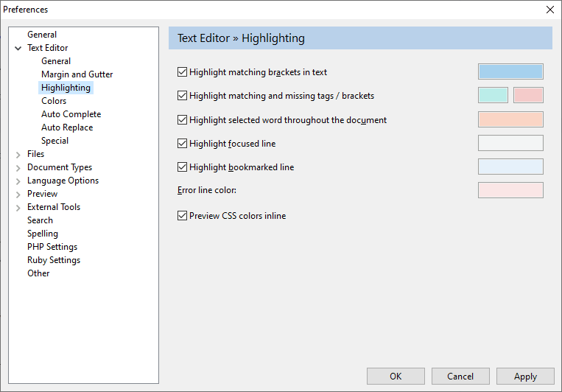Open the orange selected word color swatch
This screenshot has width=562, height=392.
coord(510,119)
